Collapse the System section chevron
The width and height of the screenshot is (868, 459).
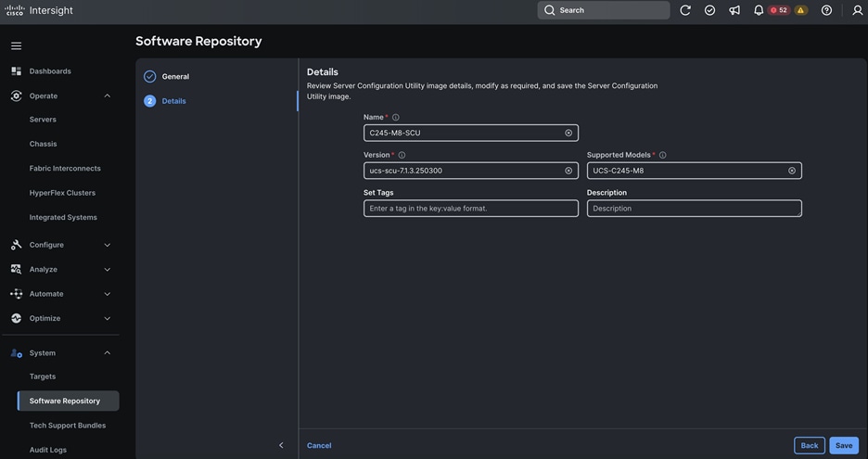108,352
